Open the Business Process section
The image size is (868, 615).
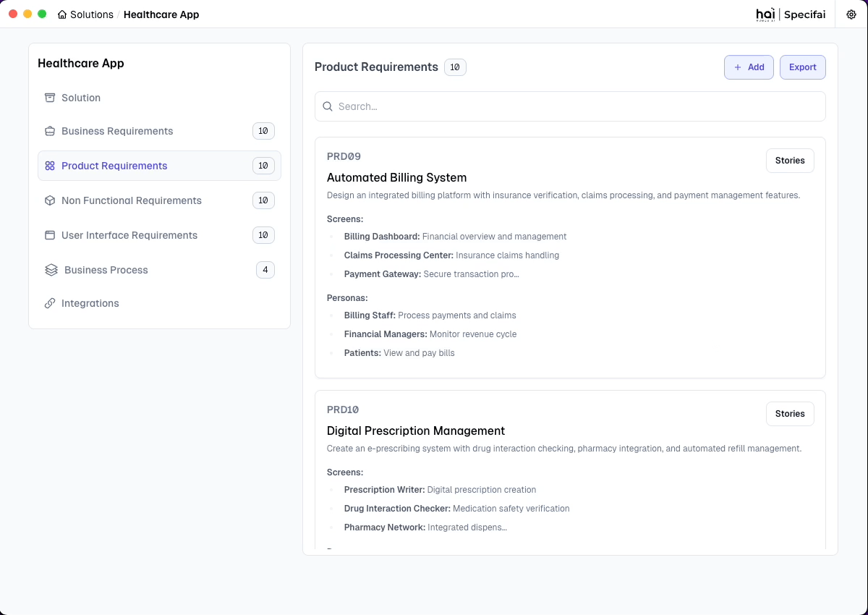click(x=159, y=270)
